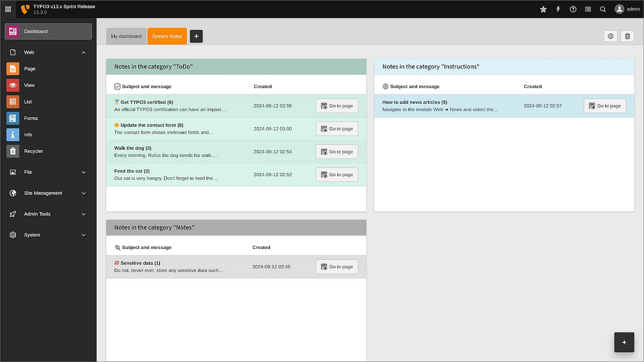644x362 pixels.
Task: Delete dashboard using trash icon
Action: (x=627, y=36)
